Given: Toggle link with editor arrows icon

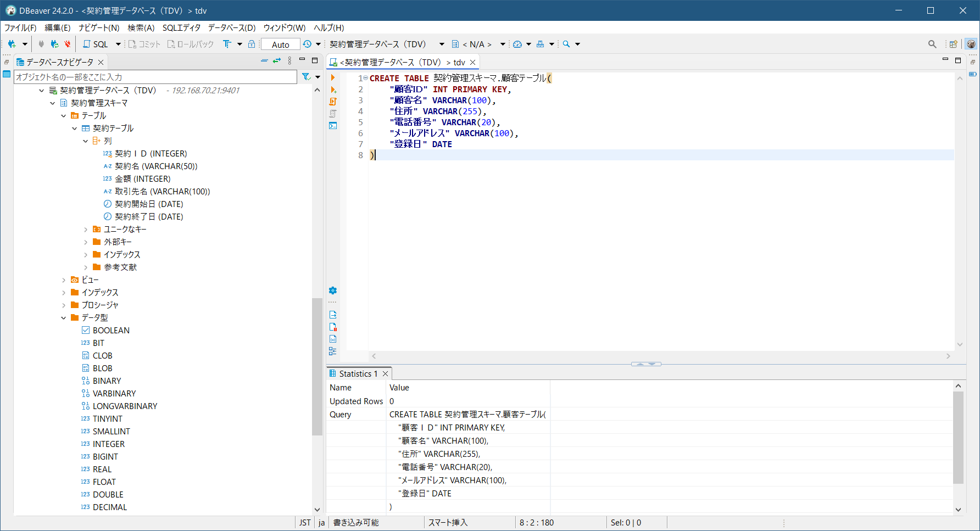Looking at the screenshot, I should (277, 61).
